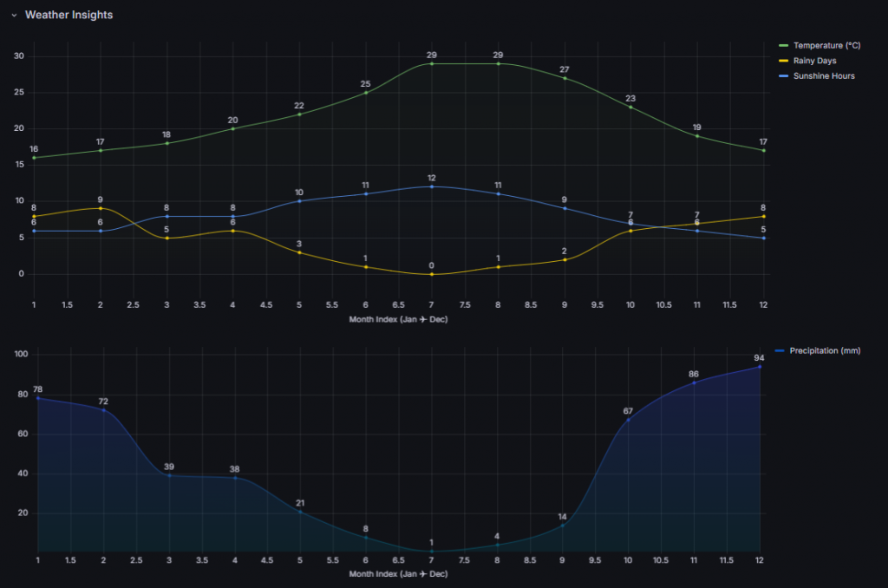Select Sunshine Hours peak point labeled 12
The height and width of the screenshot is (588, 888).
click(431, 186)
